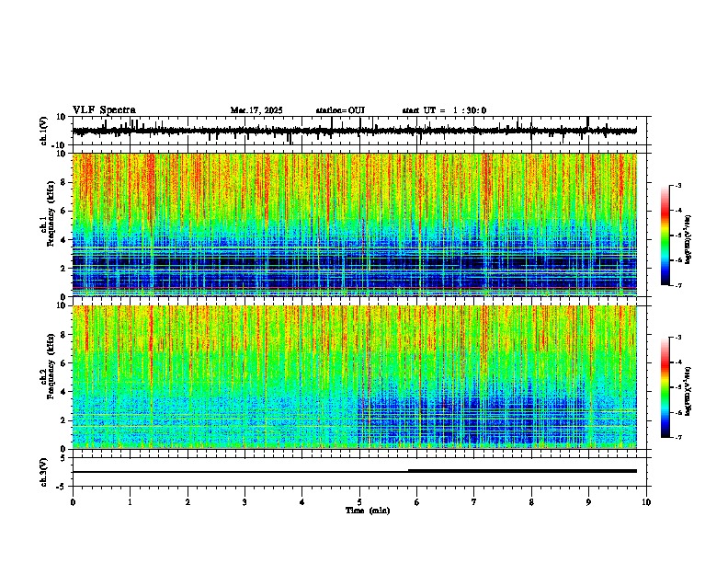Click the ch.1 spectrogram panel
728x563 pixels.
[355, 224]
